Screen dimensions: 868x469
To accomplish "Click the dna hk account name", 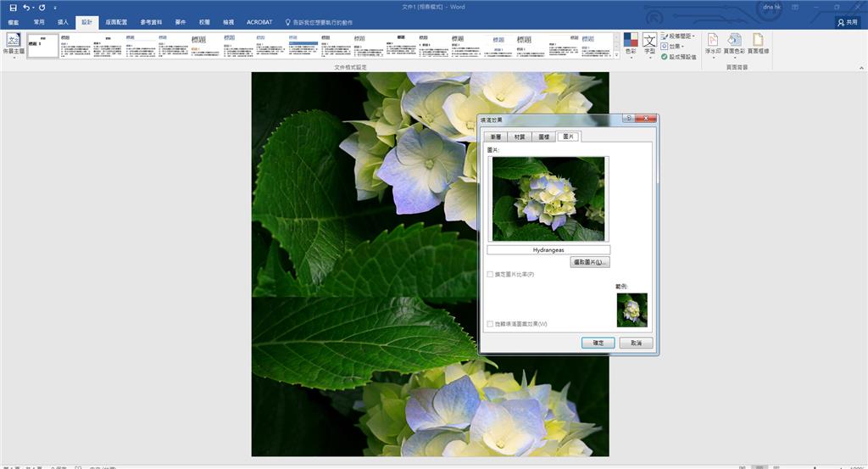I will pos(771,7).
